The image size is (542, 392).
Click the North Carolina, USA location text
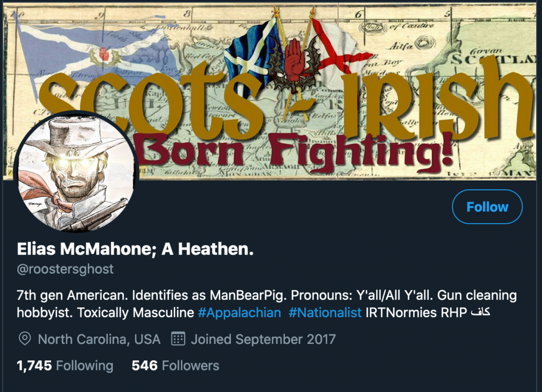[99, 339]
